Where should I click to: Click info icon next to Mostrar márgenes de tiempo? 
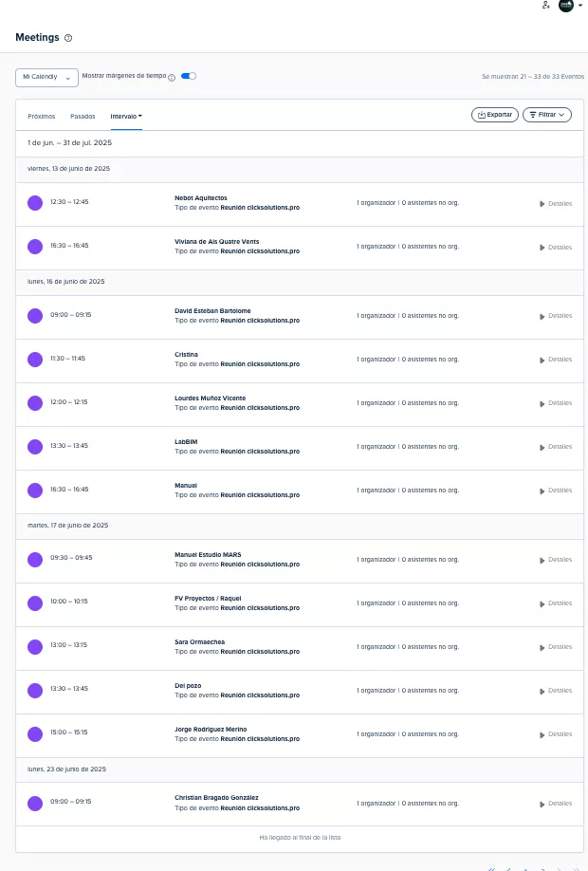click(172, 78)
